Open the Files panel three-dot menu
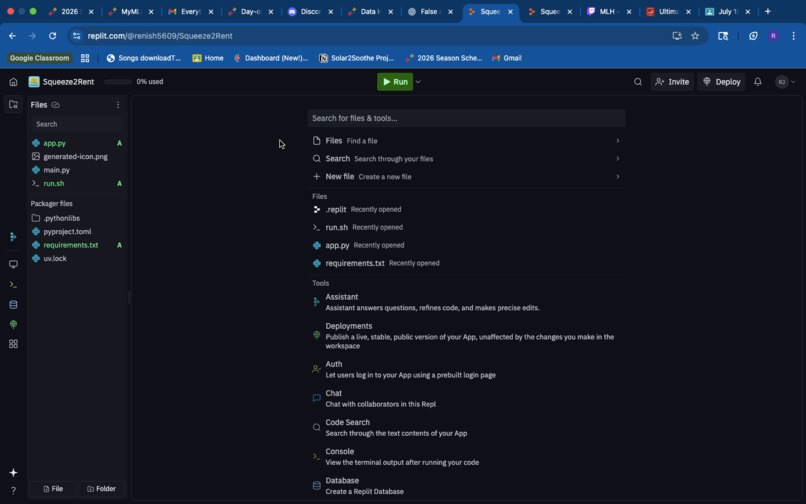The image size is (806, 504). [x=118, y=105]
